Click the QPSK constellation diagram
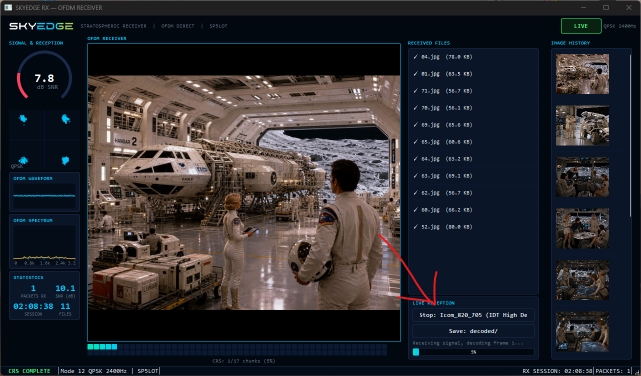Viewport: 641px width, 376px height. (x=44, y=139)
